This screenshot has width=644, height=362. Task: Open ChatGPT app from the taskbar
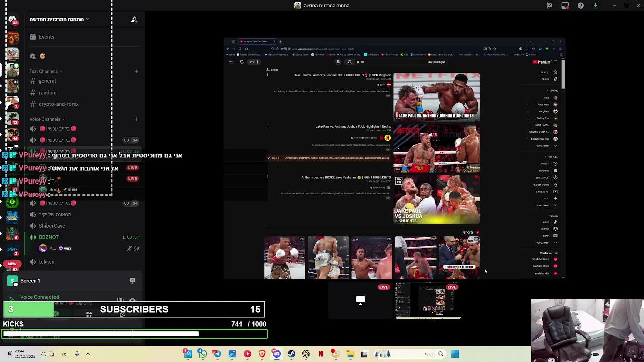pos(306,354)
